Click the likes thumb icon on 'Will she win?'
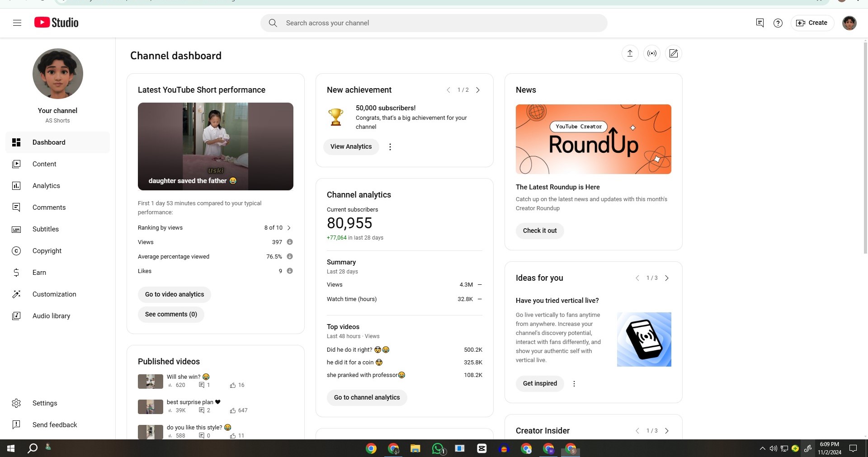 (x=233, y=385)
